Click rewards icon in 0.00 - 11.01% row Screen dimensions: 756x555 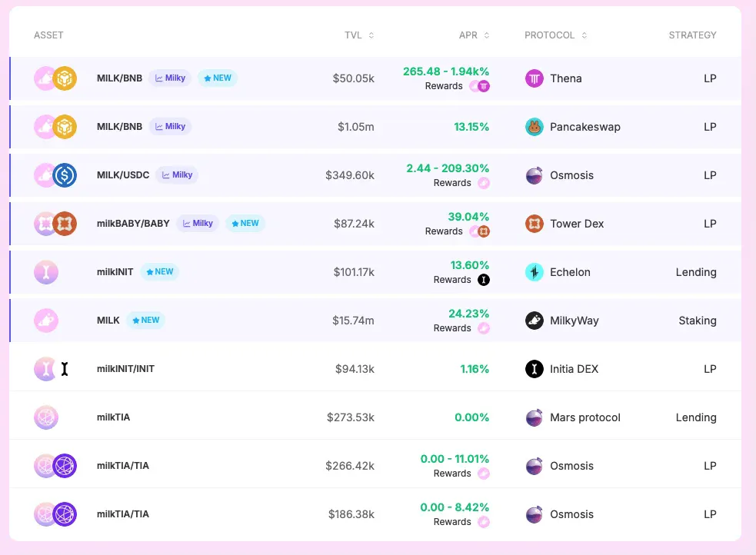[x=484, y=474]
